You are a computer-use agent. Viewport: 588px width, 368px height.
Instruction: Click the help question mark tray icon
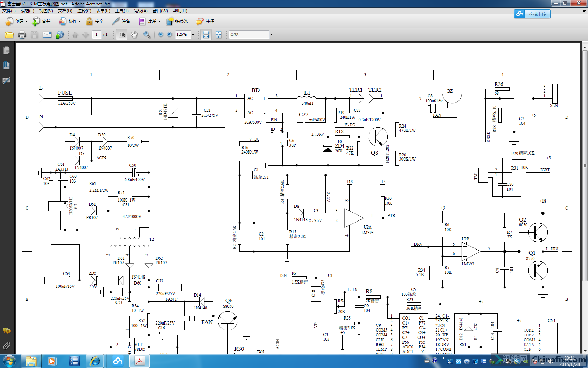tap(435, 361)
